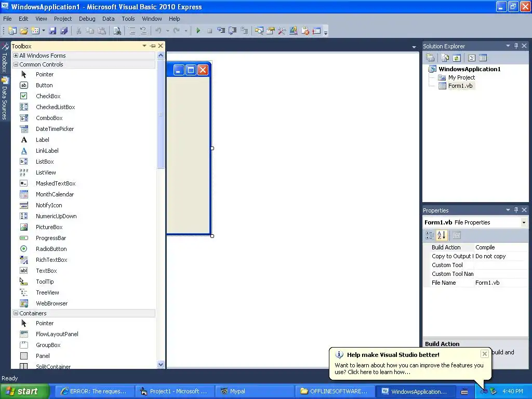This screenshot has width=532, height=399.
Task: Collapse the Common Controls group
Action: [16, 64]
